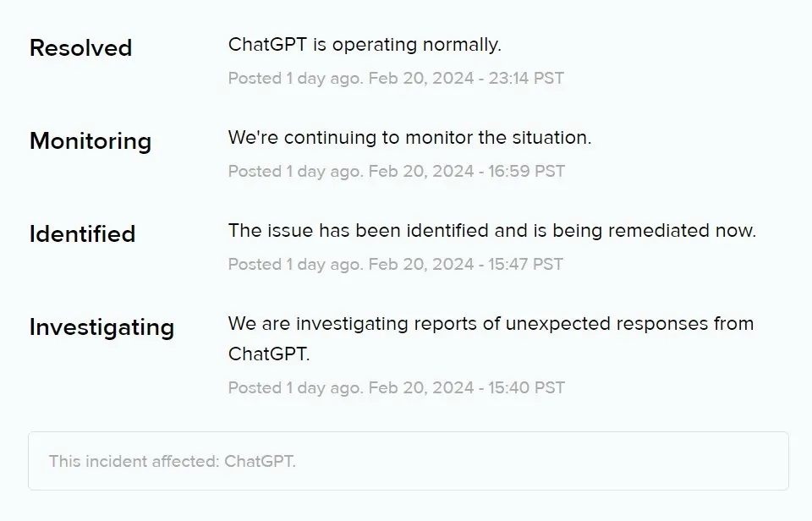Select the "ChatGPT is operating normally." message

(x=365, y=44)
